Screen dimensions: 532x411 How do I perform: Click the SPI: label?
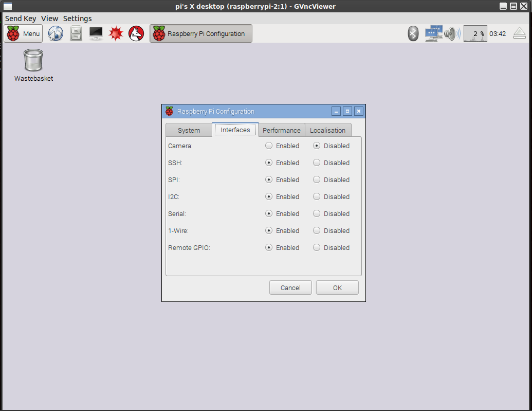(174, 180)
